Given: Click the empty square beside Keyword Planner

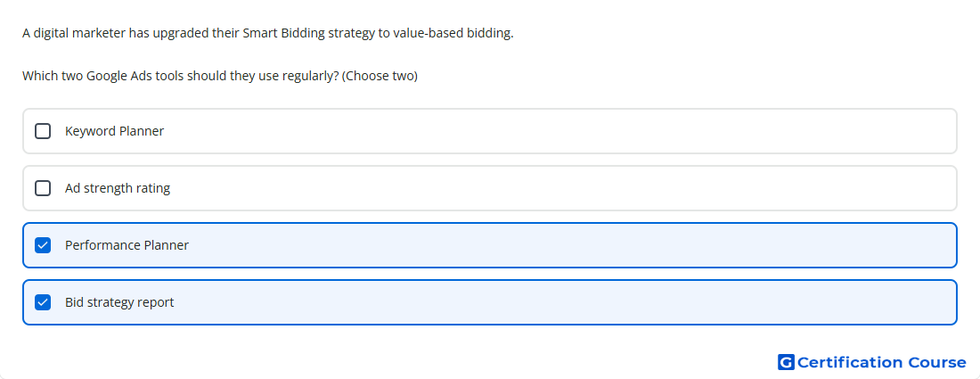Looking at the screenshot, I should point(43,131).
